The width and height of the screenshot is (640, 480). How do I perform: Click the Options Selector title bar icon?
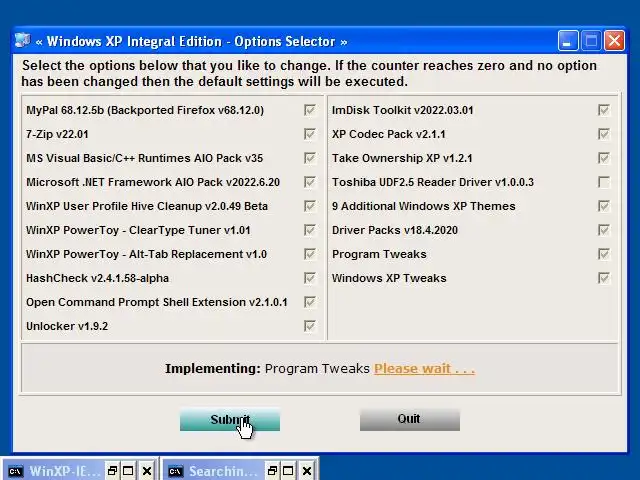click(x=22, y=41)
